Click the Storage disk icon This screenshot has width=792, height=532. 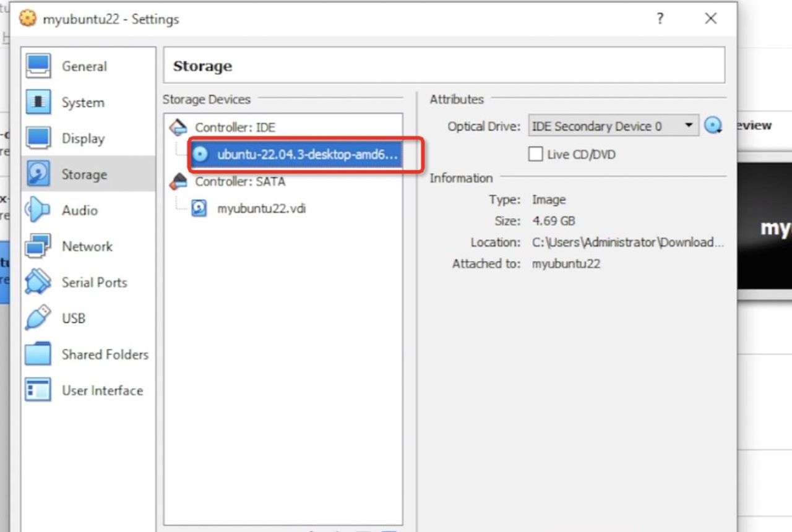point(38,174)
